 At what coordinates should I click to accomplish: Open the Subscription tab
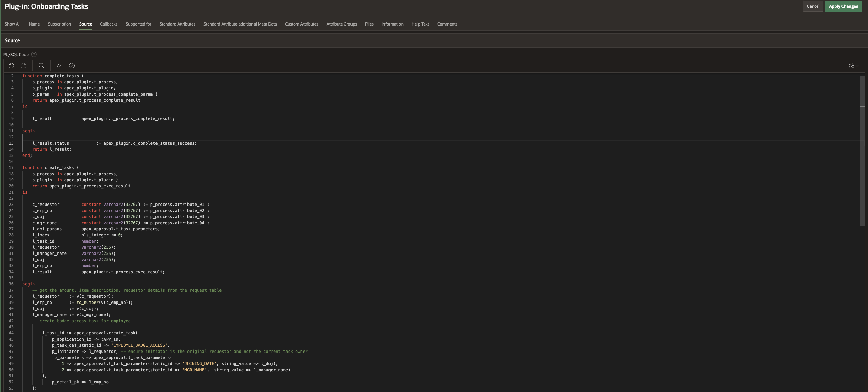pyautogui.click(x=59, y=24)
